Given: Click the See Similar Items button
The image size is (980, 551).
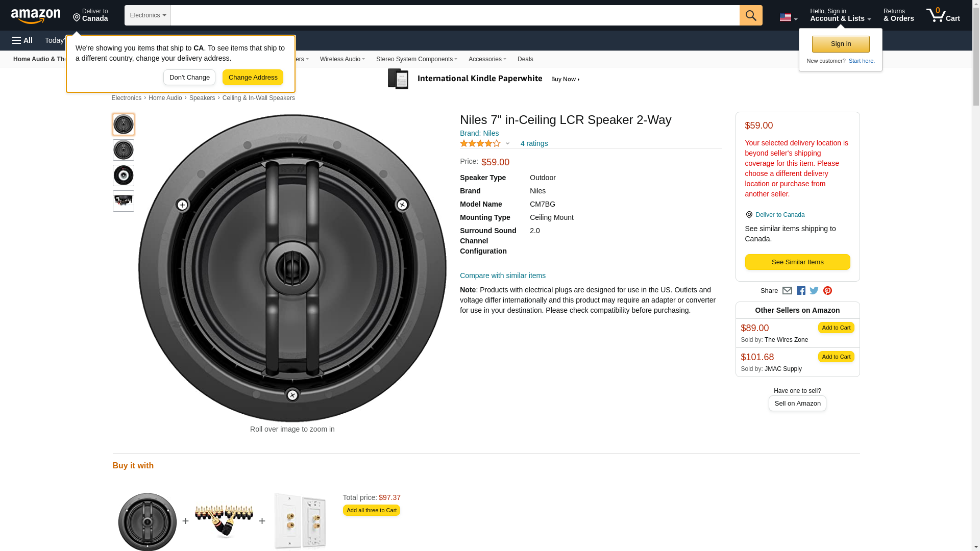Looking at the screenshot, I should click(x=797, y=262).
